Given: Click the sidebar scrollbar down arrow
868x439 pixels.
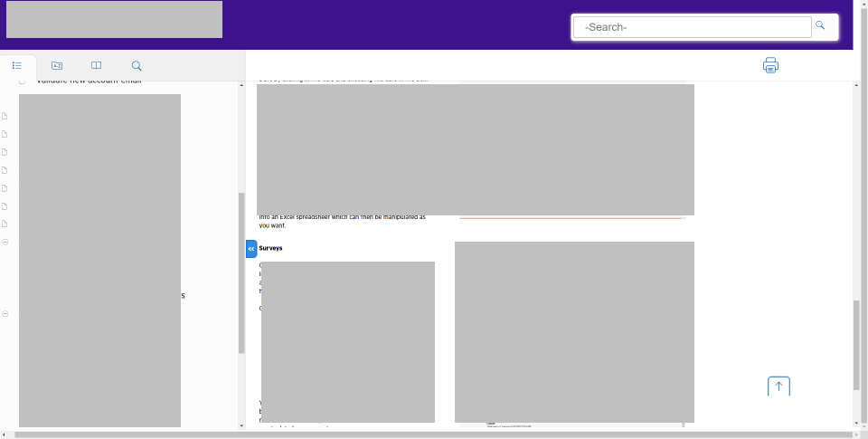Looking at the screenshot, I should (x=241, y=425).
